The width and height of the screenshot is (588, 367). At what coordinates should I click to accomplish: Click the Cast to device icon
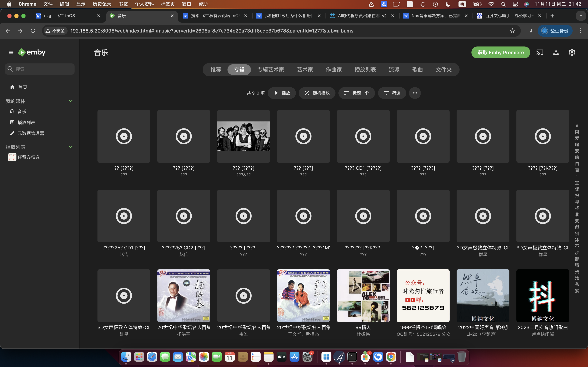point(540,52)
